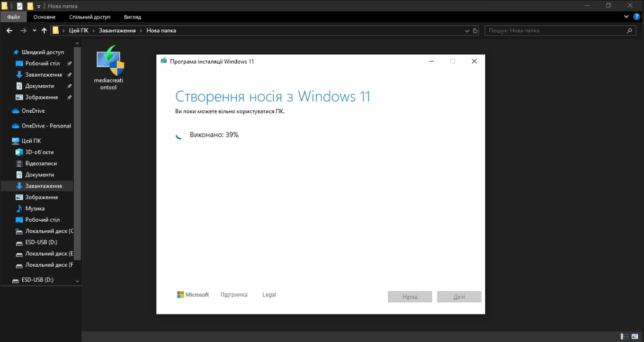Screen dimensions: 644x342
Task: Open Help with the blue question icon
Action: [637, 17]
